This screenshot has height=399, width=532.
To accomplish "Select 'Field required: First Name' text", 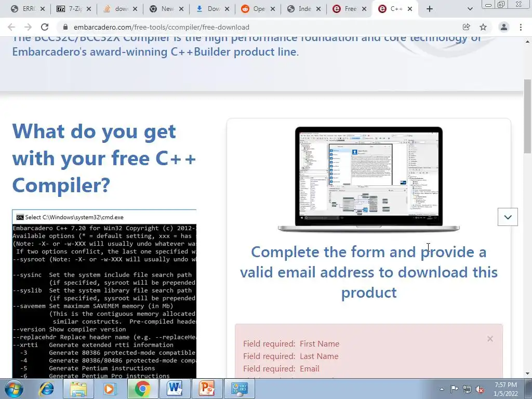I will click(291, 344).
